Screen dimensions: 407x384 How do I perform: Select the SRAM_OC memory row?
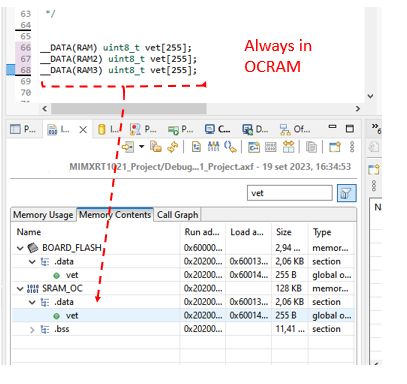click(x=183, y=288)
